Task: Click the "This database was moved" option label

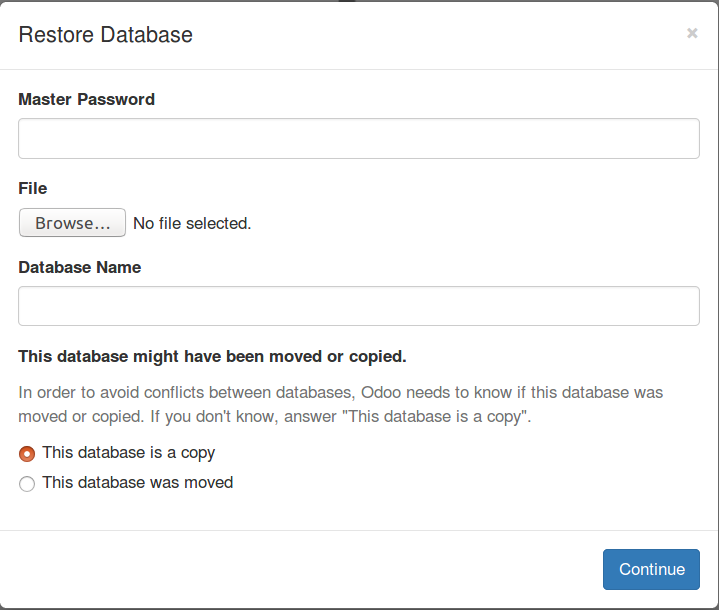Action: [x=138, y=482]
